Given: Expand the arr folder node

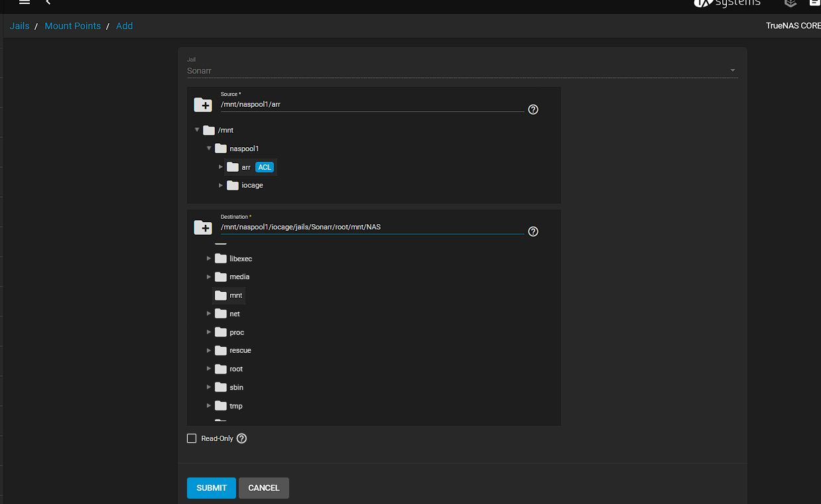Looking at the screenshot, I should (x=221, y=167).
